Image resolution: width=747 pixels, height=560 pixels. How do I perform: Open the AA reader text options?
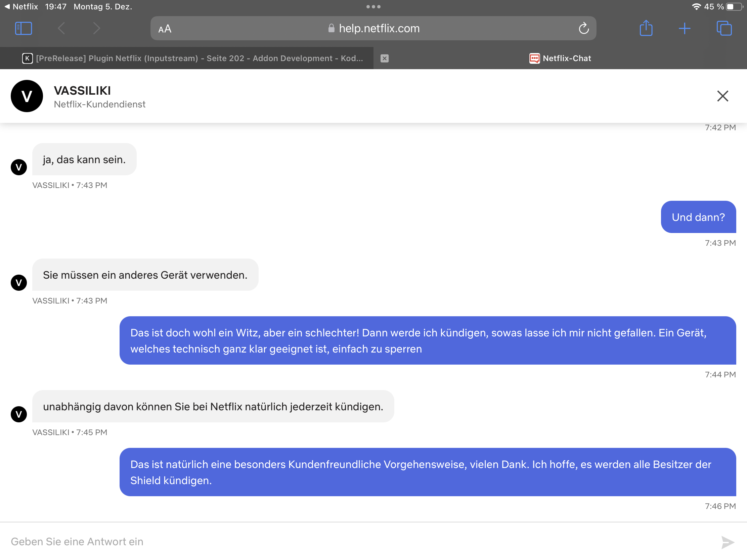click(x=165, y=29)
